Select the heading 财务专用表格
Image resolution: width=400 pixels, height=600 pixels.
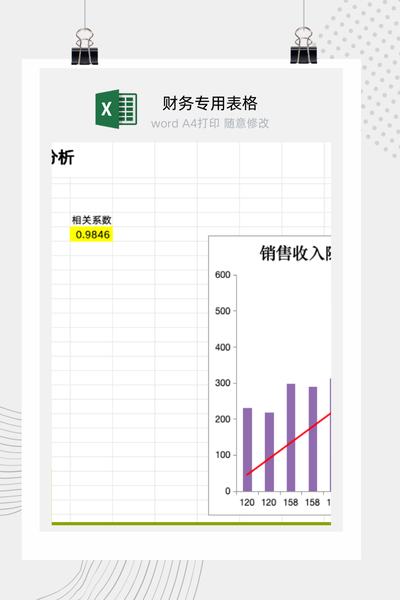[210, 103]
